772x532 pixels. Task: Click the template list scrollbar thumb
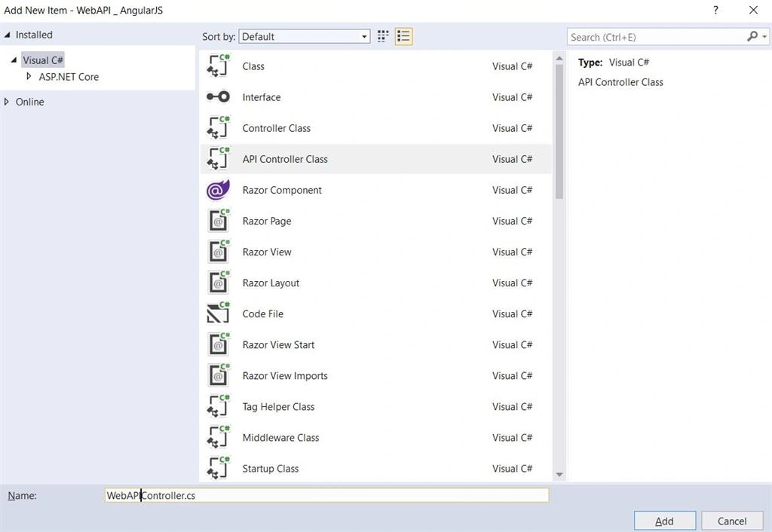pos(559,131)
